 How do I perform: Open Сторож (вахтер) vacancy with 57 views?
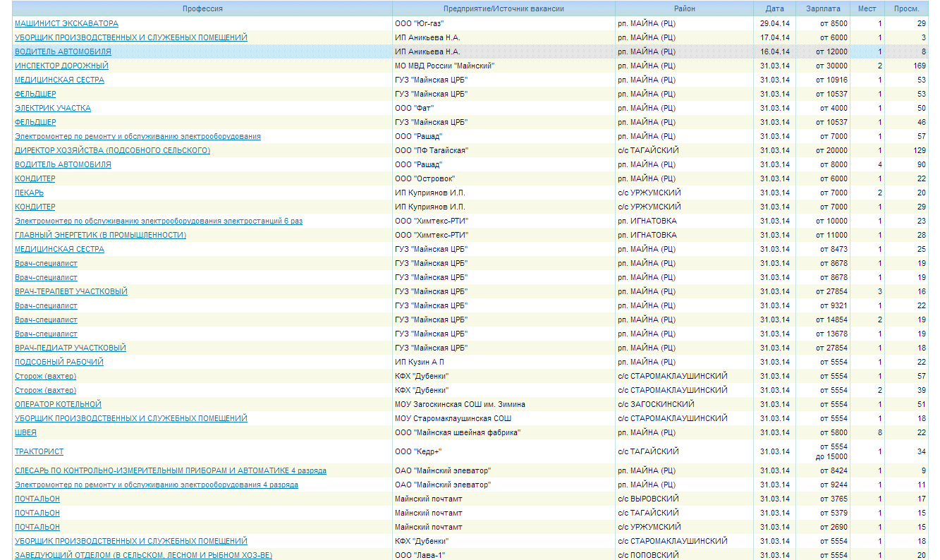pos(45,376)
